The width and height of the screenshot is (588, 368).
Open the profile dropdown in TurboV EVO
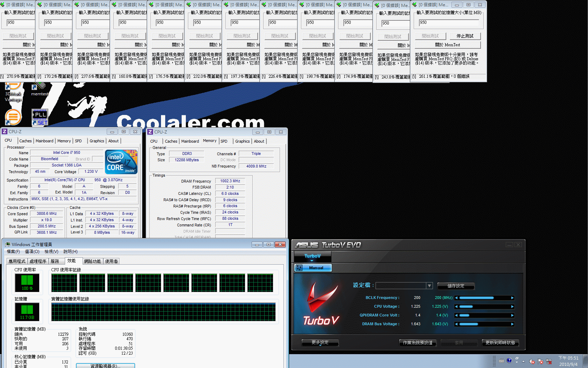(429, 286)
